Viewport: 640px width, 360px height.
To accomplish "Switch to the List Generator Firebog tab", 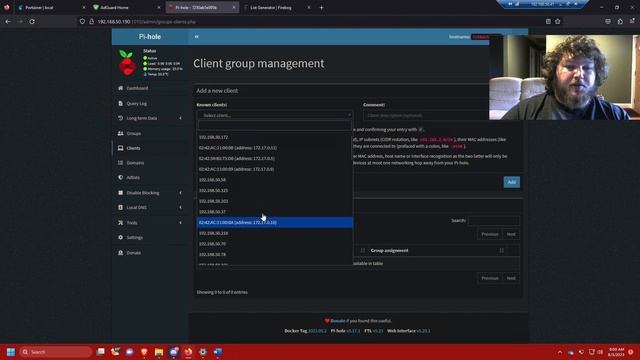I will [278, 7].
